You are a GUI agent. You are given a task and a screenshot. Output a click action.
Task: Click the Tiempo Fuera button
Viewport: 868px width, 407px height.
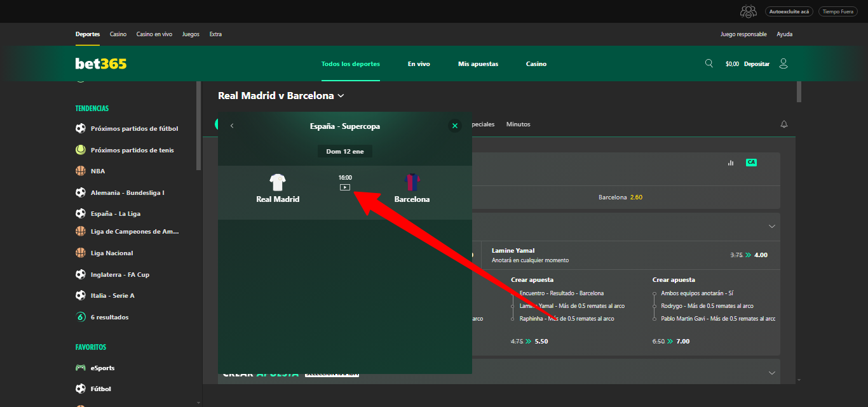coord(838,11)
